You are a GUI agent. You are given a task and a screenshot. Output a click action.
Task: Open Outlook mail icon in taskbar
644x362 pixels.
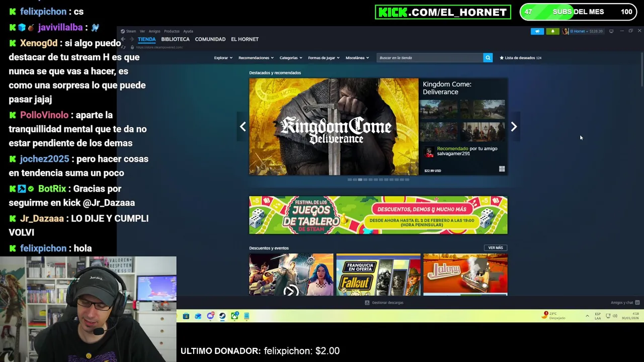pyautogui.click(x=198, y=316)
